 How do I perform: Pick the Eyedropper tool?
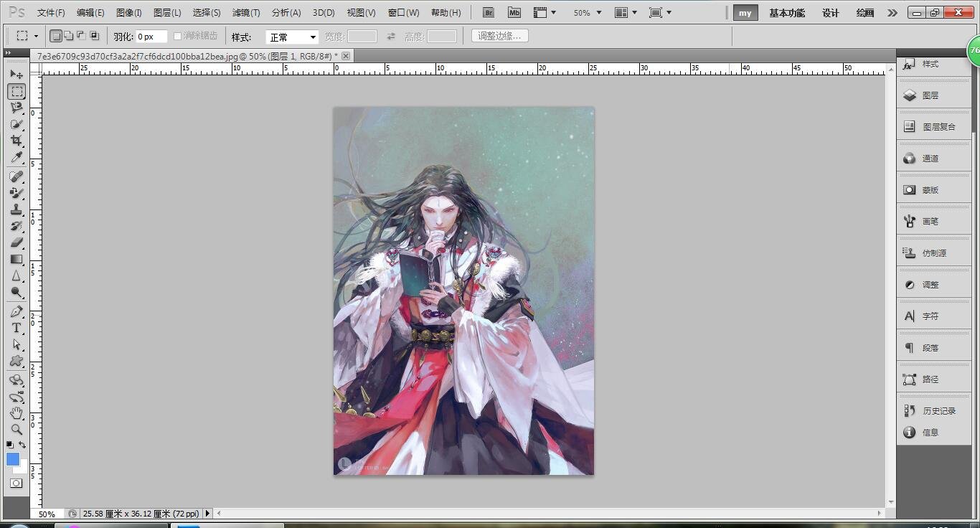click(x=17, y=157)
